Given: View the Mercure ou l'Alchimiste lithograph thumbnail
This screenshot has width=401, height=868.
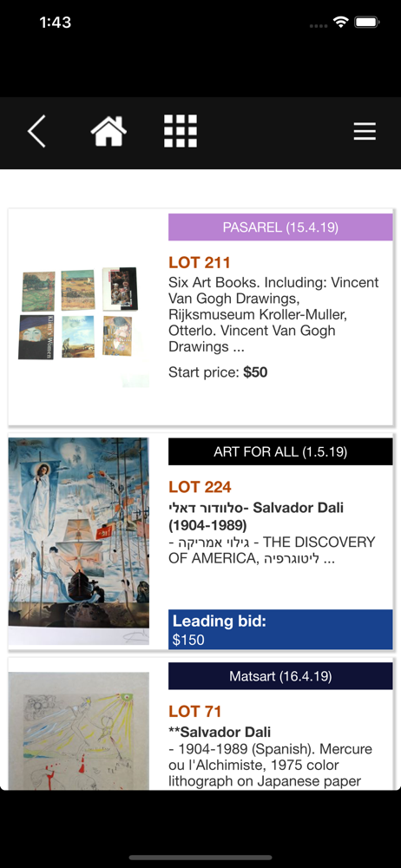Looking at the screenshot, I should point(79,731).
